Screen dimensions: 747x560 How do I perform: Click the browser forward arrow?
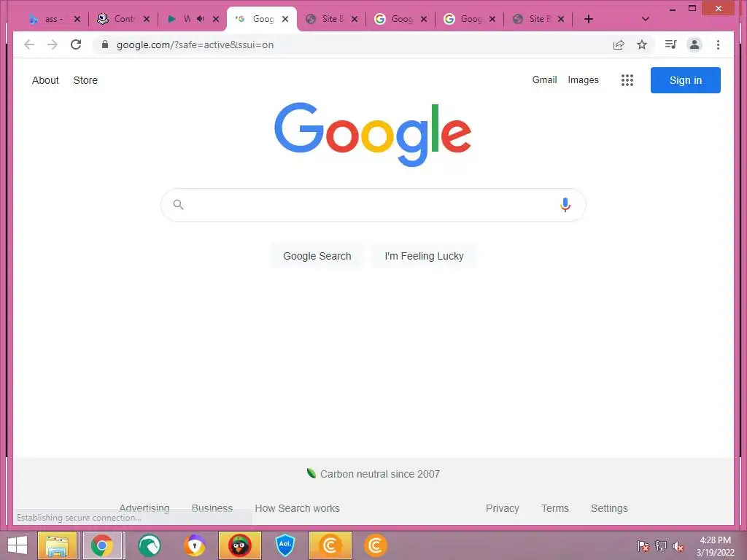tap(53, 44)
